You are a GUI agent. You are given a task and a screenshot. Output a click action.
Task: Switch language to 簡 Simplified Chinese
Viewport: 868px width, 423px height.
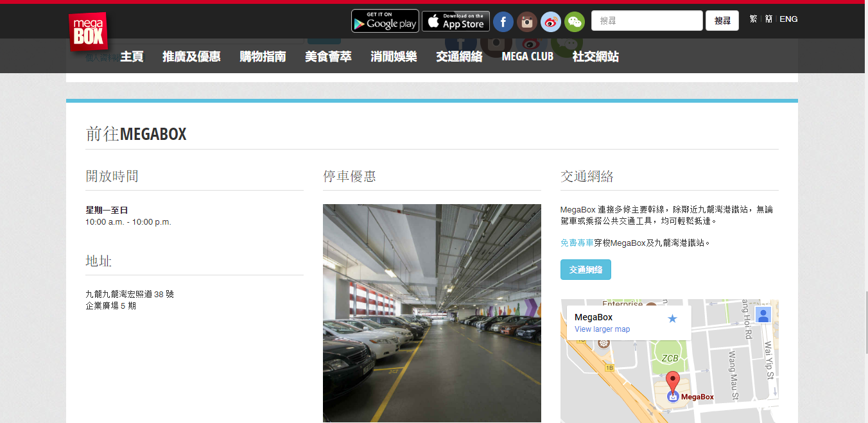(x=768, y=19)
